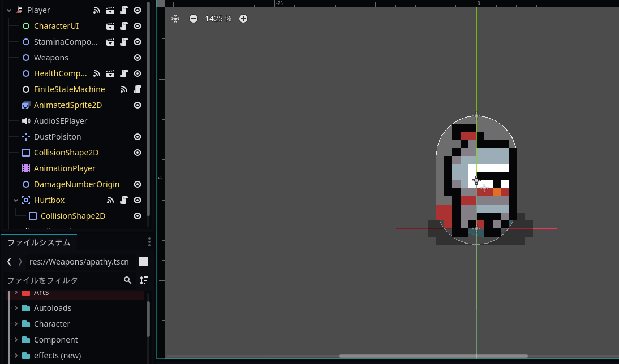Go to next FileSystem location
This screenshot has height=364, width=619.
[20, 262]
